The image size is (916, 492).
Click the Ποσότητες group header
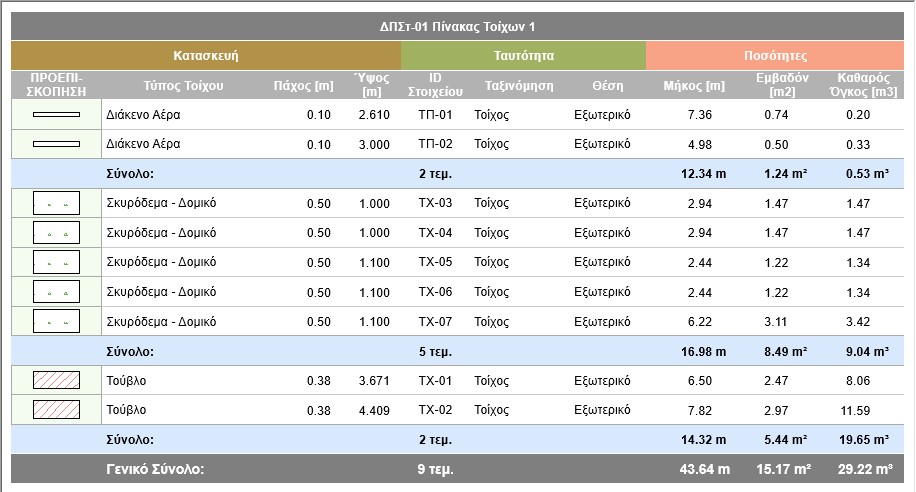[x=776, y=56]
